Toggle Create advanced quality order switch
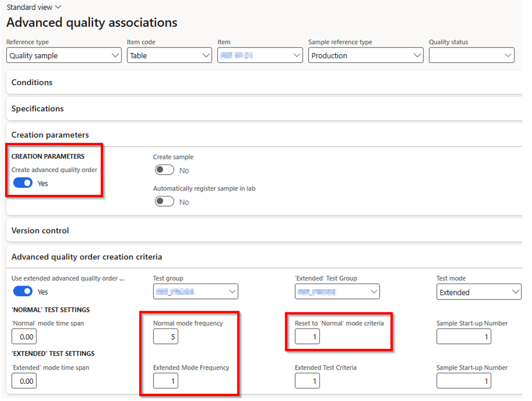The image size is (532, 401). point(23,183)
